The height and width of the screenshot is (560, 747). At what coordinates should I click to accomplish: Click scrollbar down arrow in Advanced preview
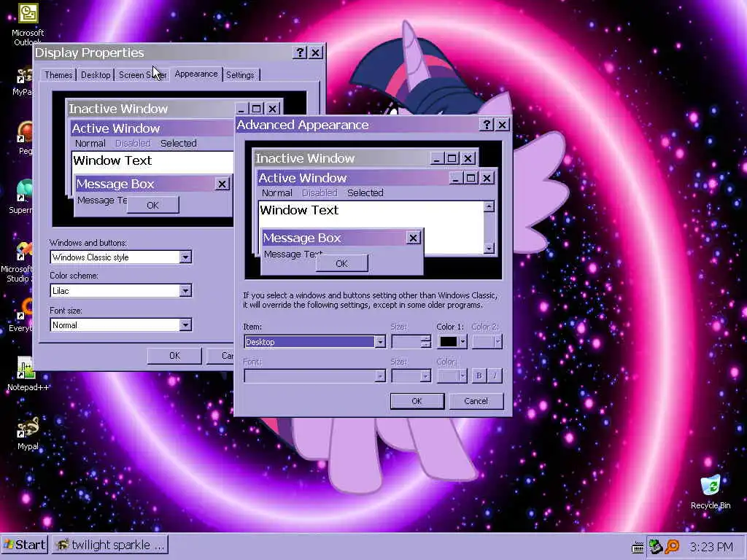[x=489, y=248]
